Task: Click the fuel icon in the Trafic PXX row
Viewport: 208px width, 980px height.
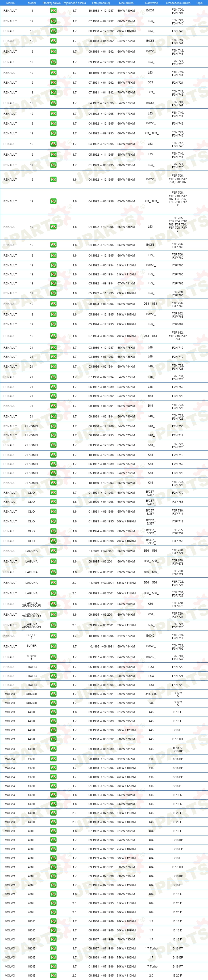Action: [53, 667]
